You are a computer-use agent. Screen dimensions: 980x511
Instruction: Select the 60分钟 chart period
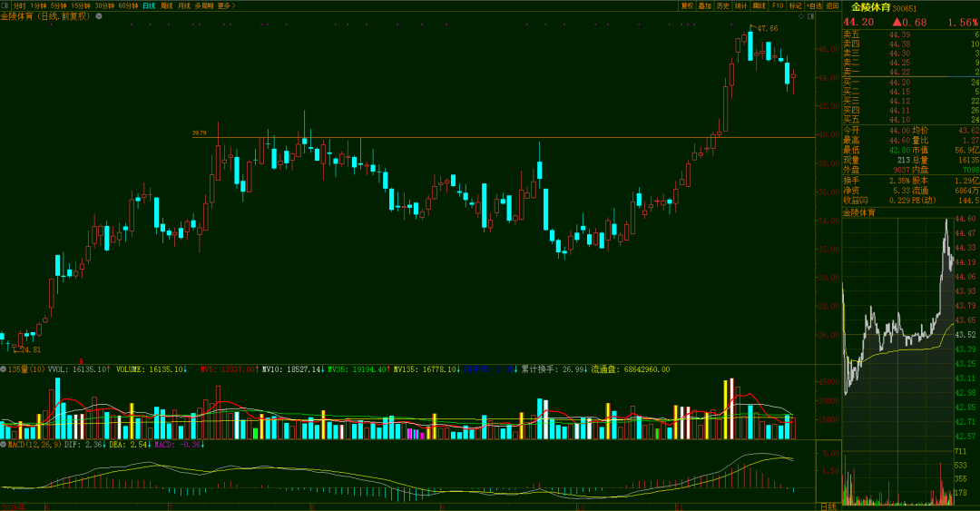[128, 5]
